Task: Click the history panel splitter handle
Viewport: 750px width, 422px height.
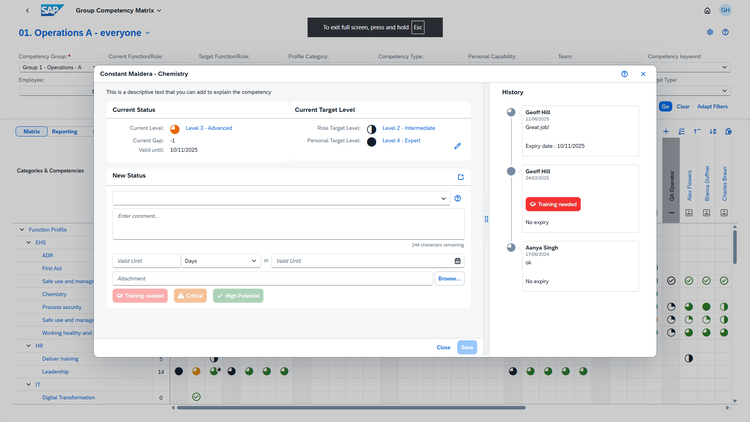Action: point(486,219)
